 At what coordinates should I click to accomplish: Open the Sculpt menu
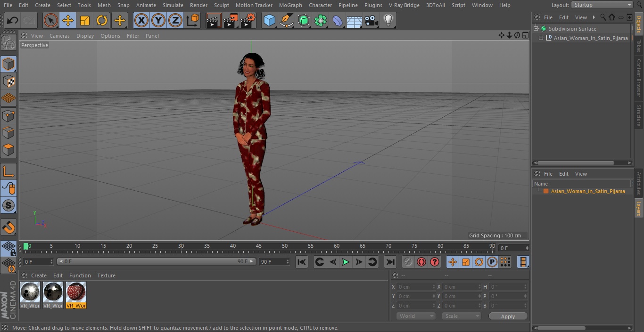point(221,5)
